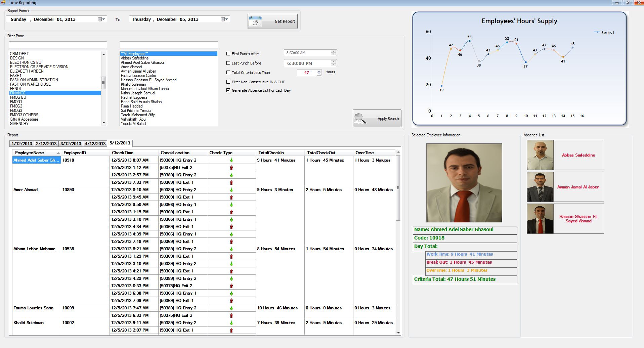Screen dimensions: 644x348
Task: Click the calendar icon on Get Report
Action: [x=255, y=21]
